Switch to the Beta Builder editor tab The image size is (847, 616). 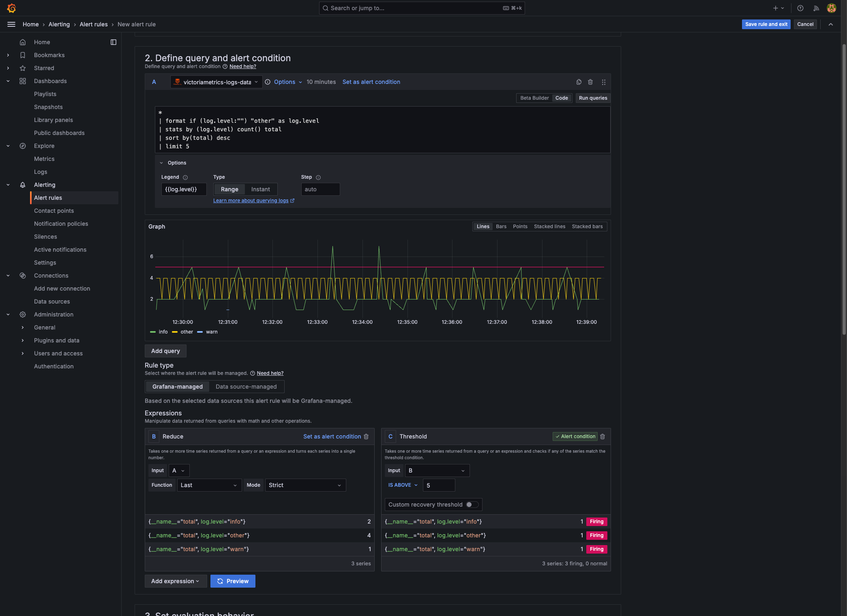tap(534, 98)
